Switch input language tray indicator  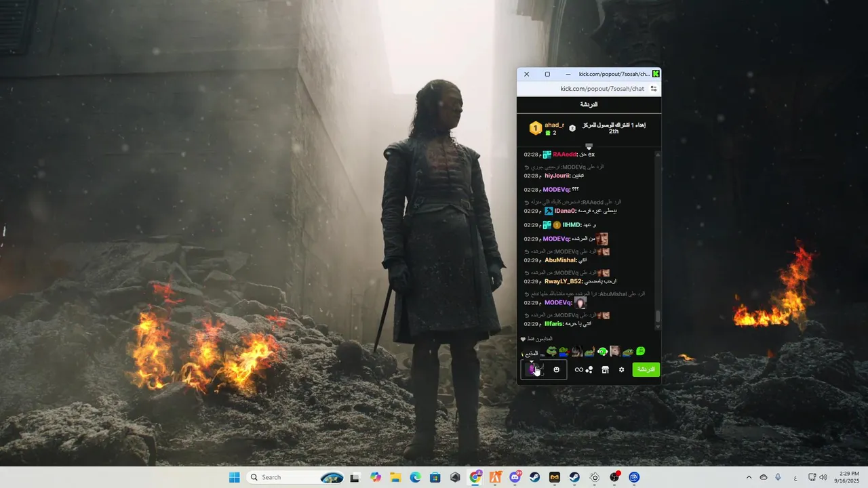point(795,477)
